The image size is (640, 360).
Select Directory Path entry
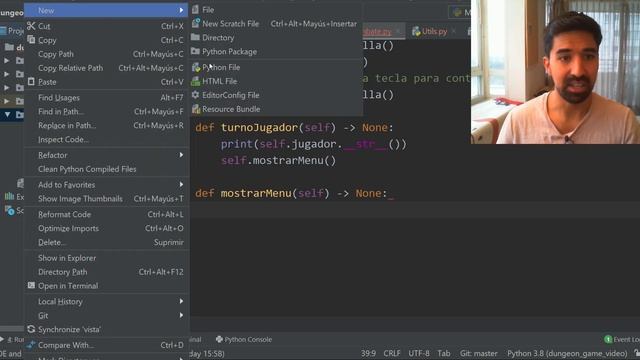tap(106, 272)
